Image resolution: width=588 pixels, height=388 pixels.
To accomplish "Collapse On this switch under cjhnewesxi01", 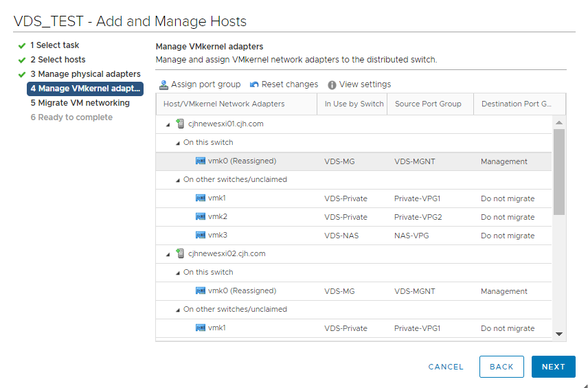I will 178,144.
